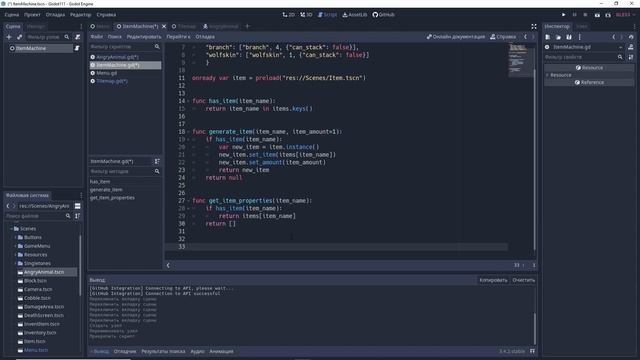Open the Сцена menu in menu bar
The width and height of the screenshot is (640, 360).
pos(12,15)
